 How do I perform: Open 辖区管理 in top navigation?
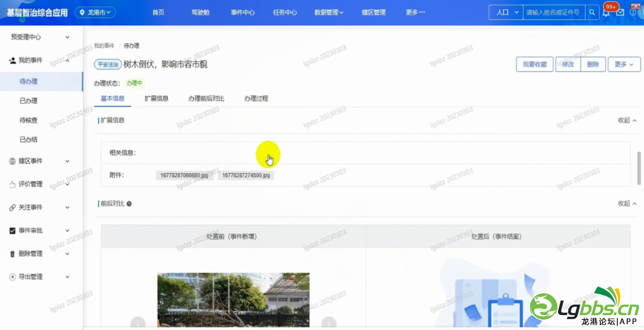[374, 13]
